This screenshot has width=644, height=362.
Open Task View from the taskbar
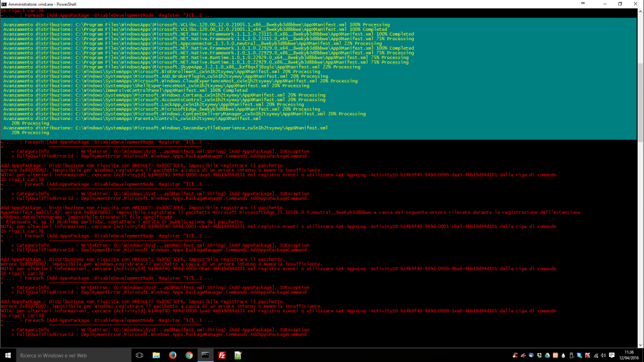tap(140, 355)
